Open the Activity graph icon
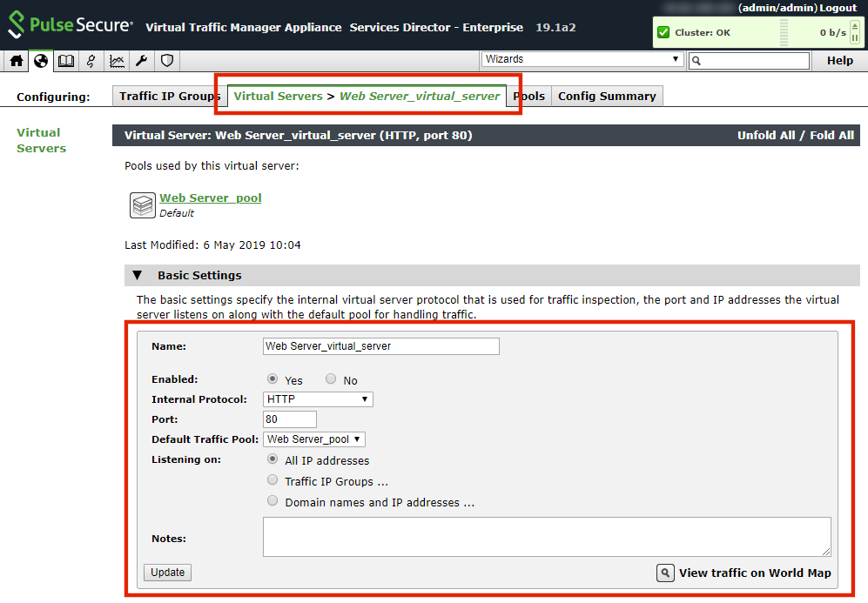 pos(117,61)
